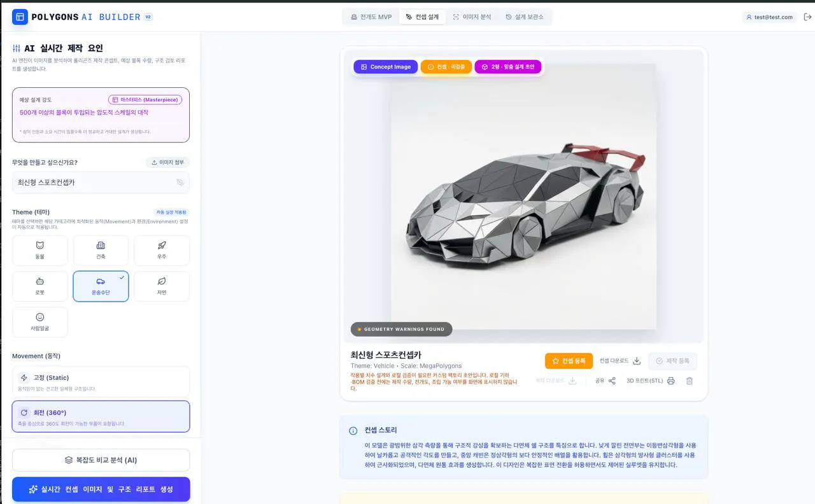Click the magenta 2형 · 맞춤 설계 초안 chip
The width and height of the screenshot is (815, 504).
click(x=507, y=67)
